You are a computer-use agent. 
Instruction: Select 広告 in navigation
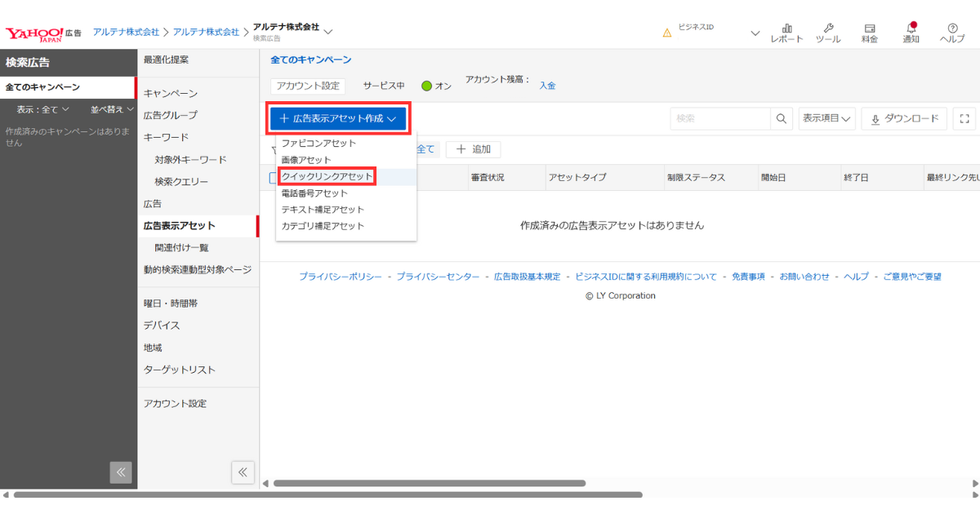(x=153, y=203)
